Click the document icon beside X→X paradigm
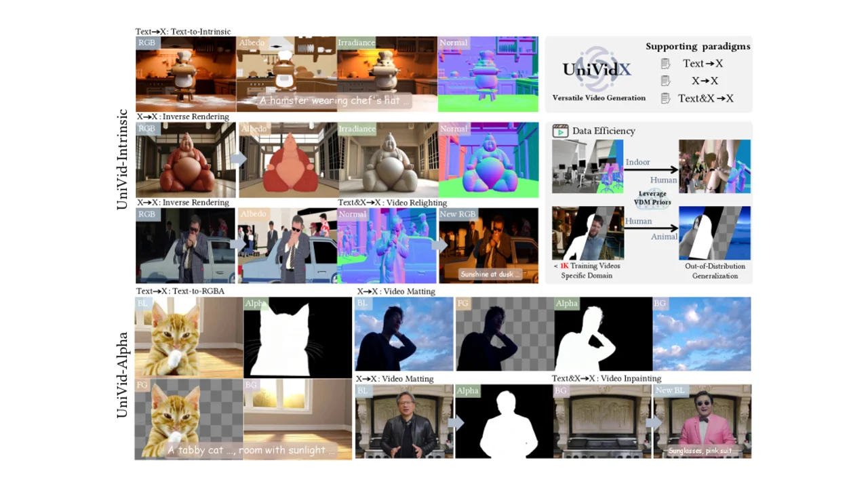Image resolution: width=868 pixels, height=488 pixels. pos(666,81)
